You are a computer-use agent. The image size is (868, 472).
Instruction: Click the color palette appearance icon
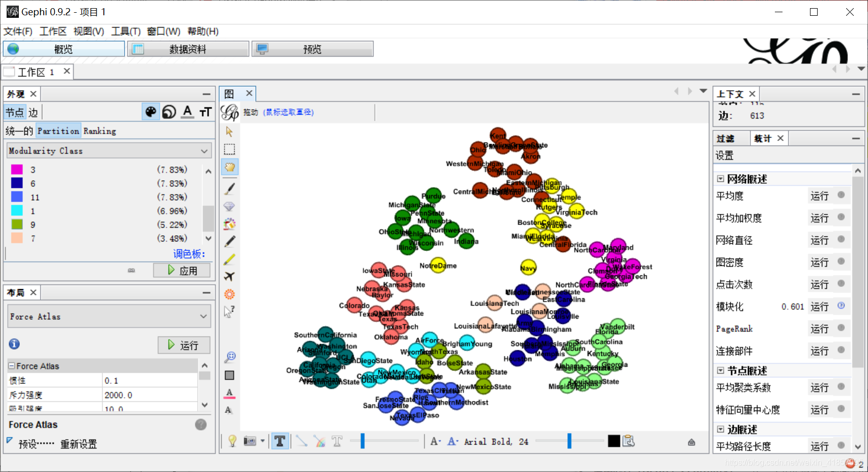(x=151, y=112)
